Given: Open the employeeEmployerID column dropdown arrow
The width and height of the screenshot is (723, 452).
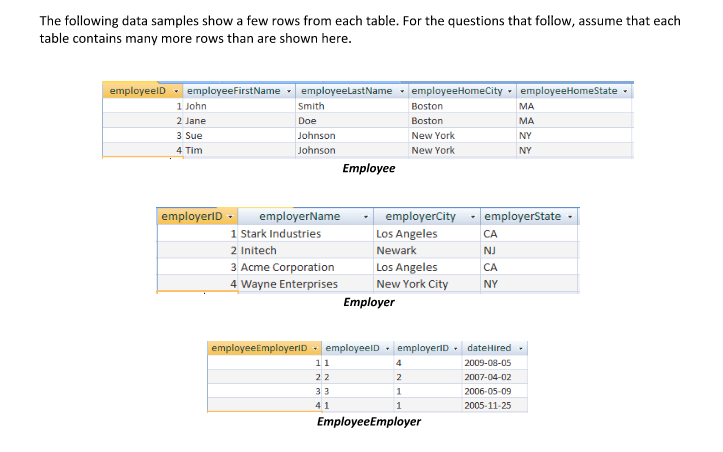Looking at the screenshot, I should [x=313, y=348].
